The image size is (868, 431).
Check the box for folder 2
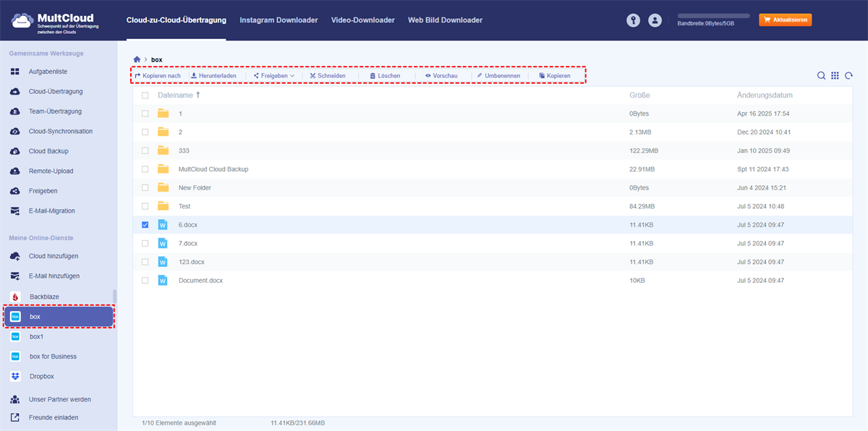[145, 132]
